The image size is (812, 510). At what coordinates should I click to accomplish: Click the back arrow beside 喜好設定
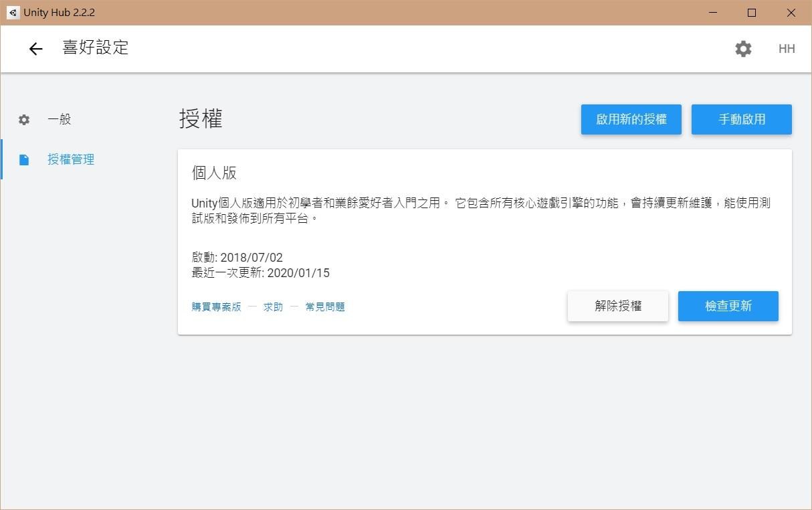(x=35, y=49)
